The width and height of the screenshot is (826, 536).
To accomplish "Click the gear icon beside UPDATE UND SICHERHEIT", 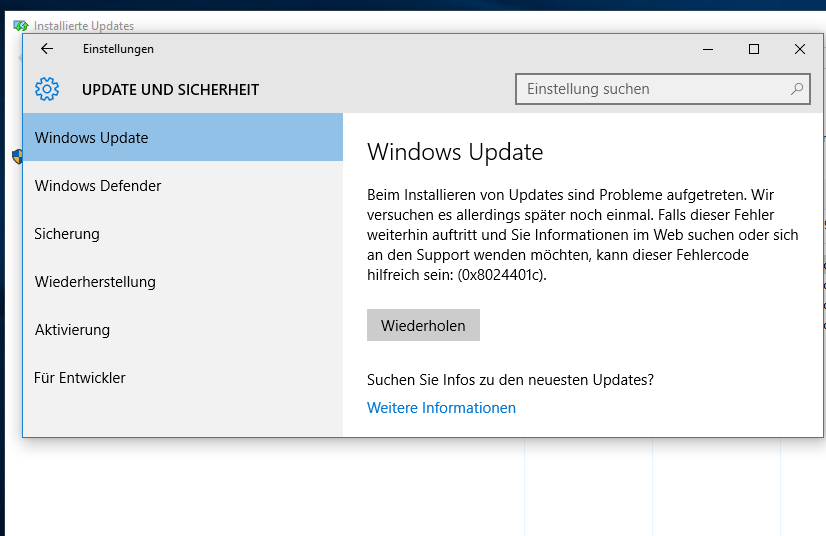I will (x=47, y=89).
